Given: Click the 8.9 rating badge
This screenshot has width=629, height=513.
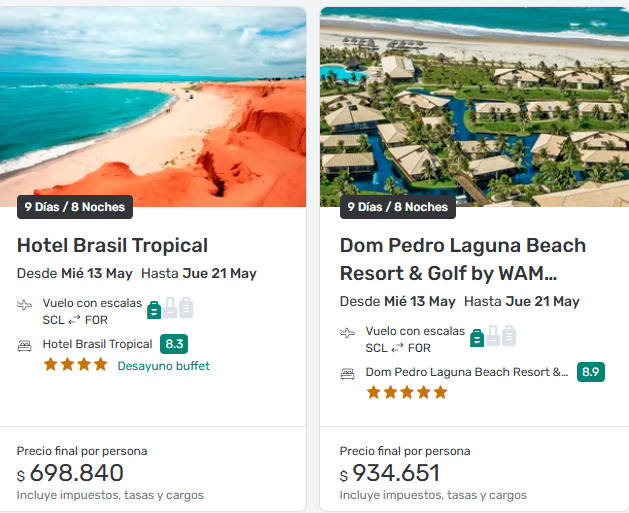Looking at the screenshot, I should (590, 372).
